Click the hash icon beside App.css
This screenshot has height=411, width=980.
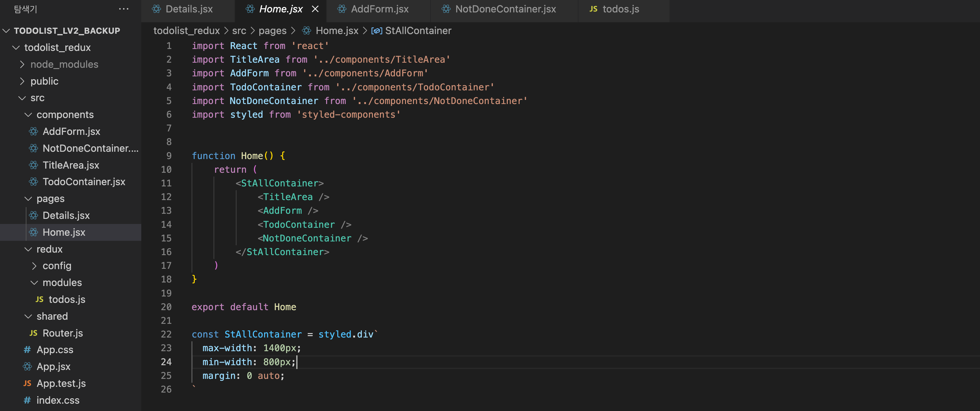27,349
